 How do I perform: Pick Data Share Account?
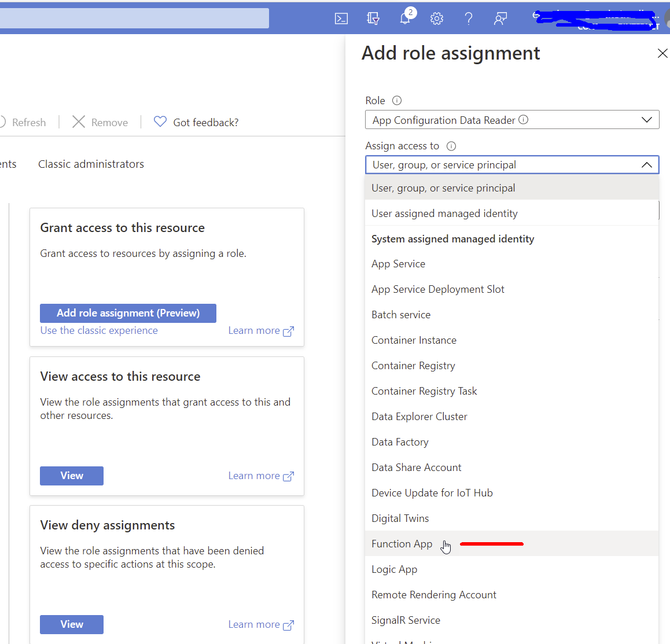click(511, 467)
